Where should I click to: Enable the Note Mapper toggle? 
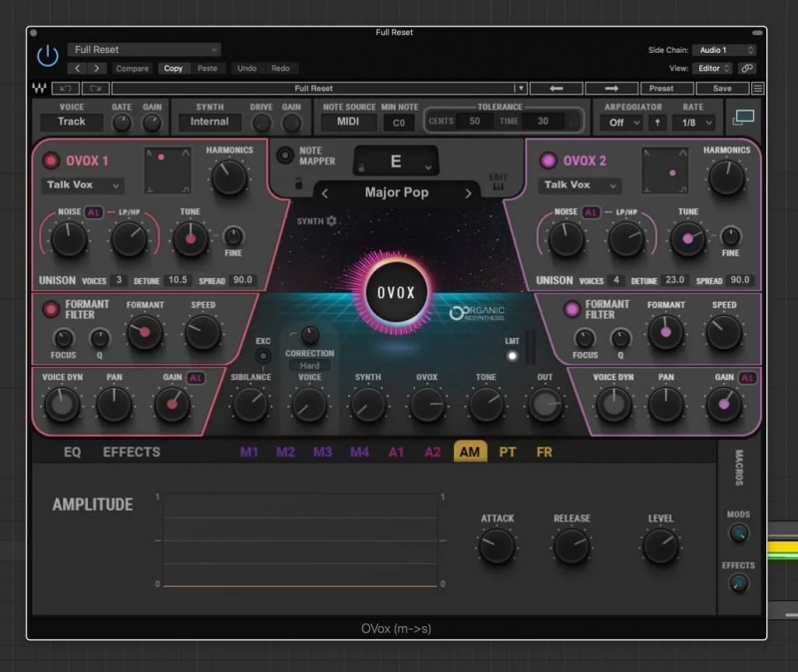point(285,156)
